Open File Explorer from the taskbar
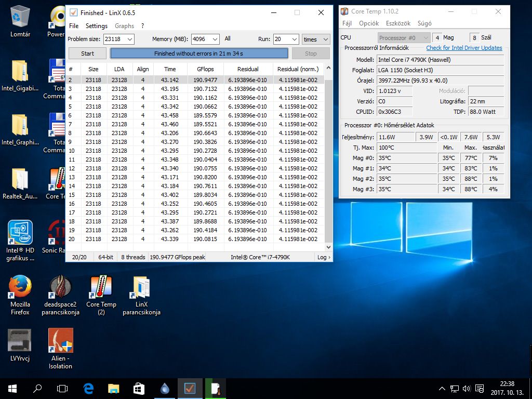This screenshot has width=532, height=399. pos(114,388)
